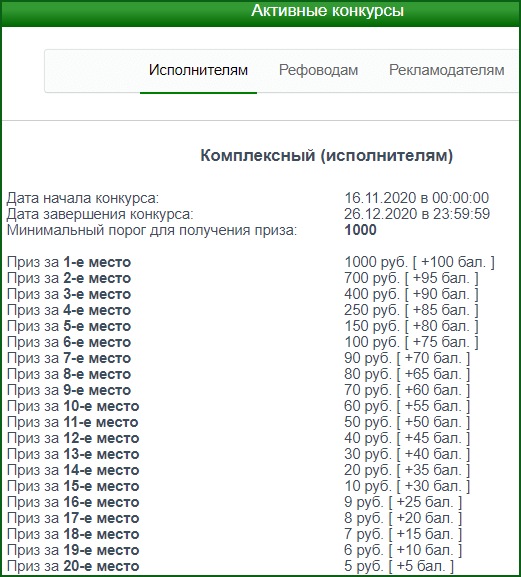Select prize 400 руб. [ +90 бал. ]

[x=411, y=294]
